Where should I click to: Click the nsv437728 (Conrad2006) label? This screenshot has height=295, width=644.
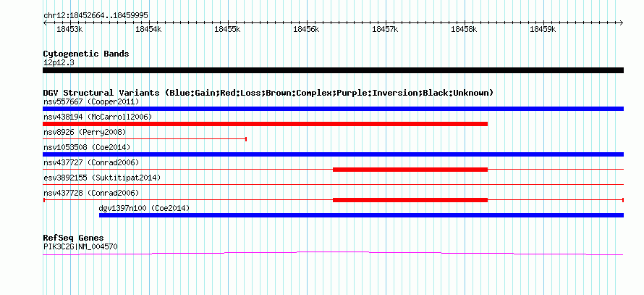click(91, 193)
